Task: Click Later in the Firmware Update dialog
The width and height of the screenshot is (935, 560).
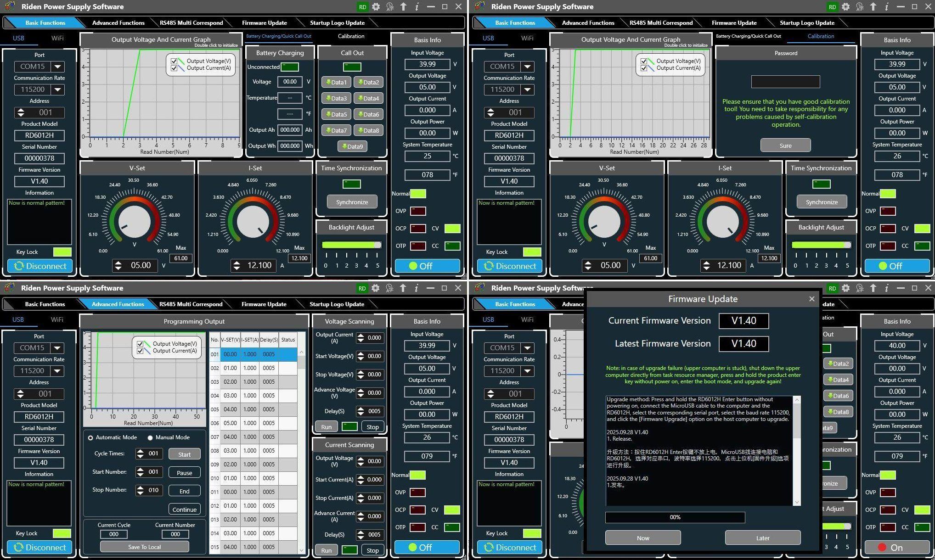Action: tap(762, 538)
